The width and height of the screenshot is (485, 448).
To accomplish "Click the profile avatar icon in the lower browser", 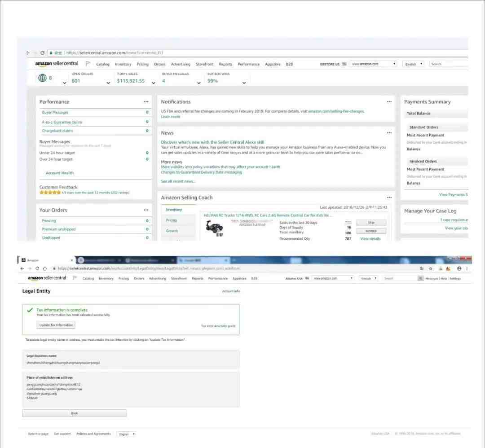I will pyautogui.click(x=459, y=268).
